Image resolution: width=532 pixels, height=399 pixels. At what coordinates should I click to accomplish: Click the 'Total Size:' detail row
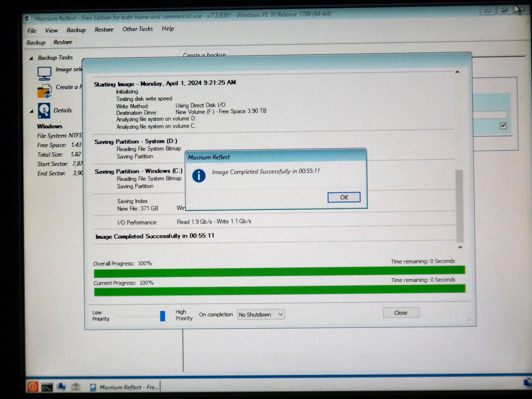(59, 154)
